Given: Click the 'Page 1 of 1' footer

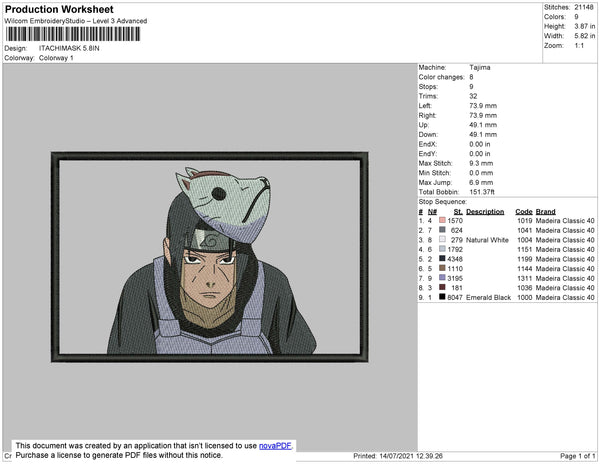Looking at the screenshot, I should (578, 456).
